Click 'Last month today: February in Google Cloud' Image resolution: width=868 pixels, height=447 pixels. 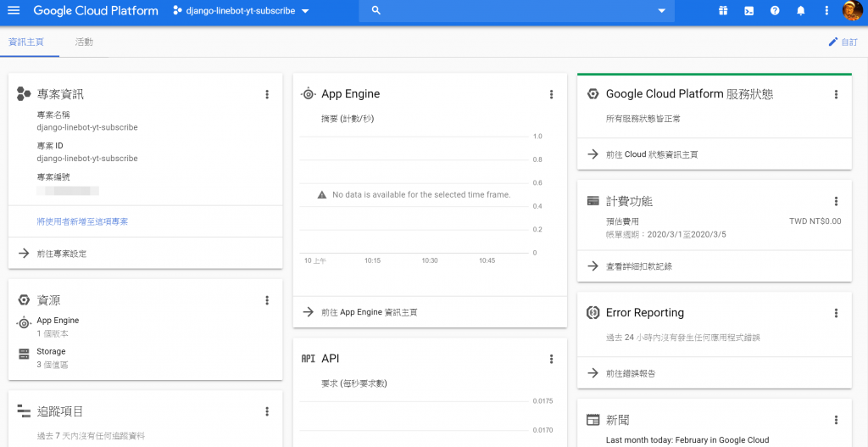(x=687, y=440)
